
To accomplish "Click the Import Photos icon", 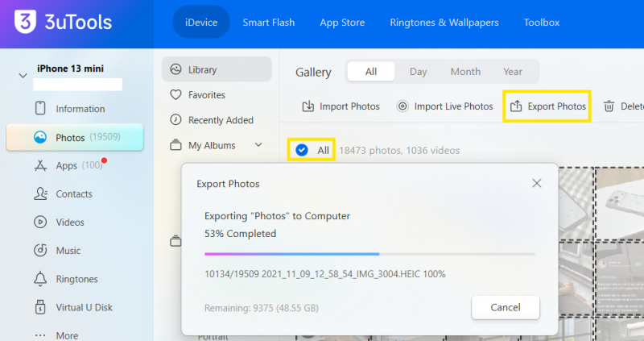I will coord(308,106).
